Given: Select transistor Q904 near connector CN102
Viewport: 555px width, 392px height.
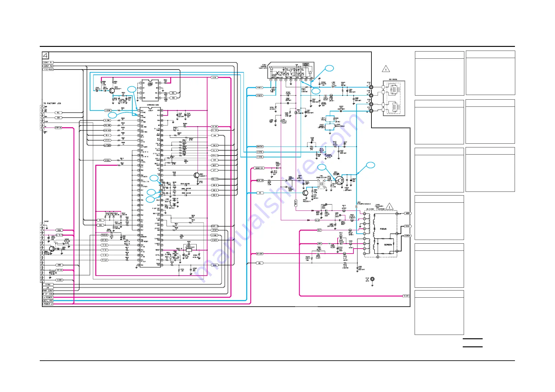Looking at the screenshot, I should pos(52,249).
